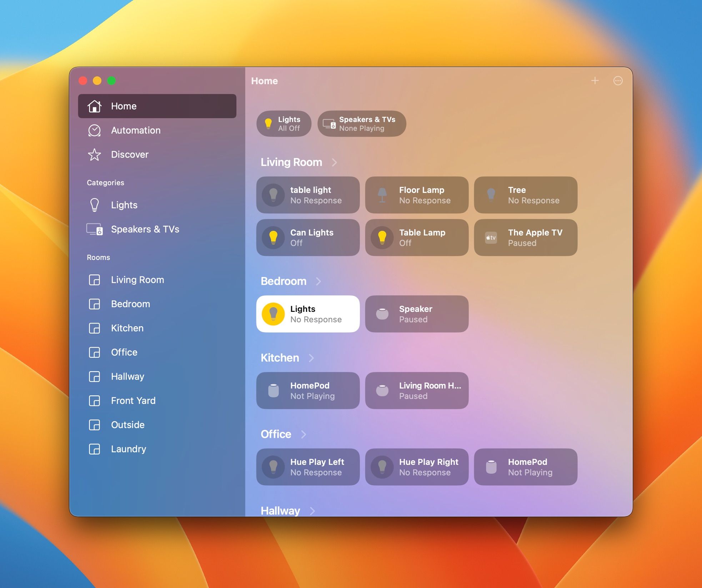
Task: Click the Automation menu icon
Action: [95, 130]
